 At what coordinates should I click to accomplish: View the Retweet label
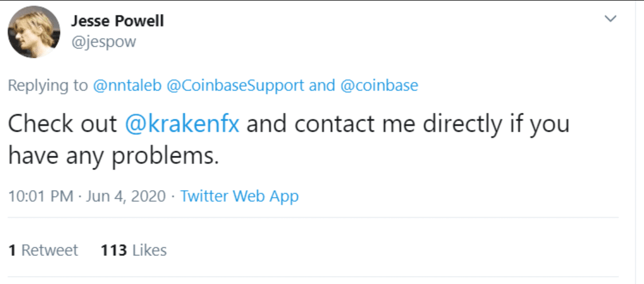pyautogui.click(x=49, y=250)
